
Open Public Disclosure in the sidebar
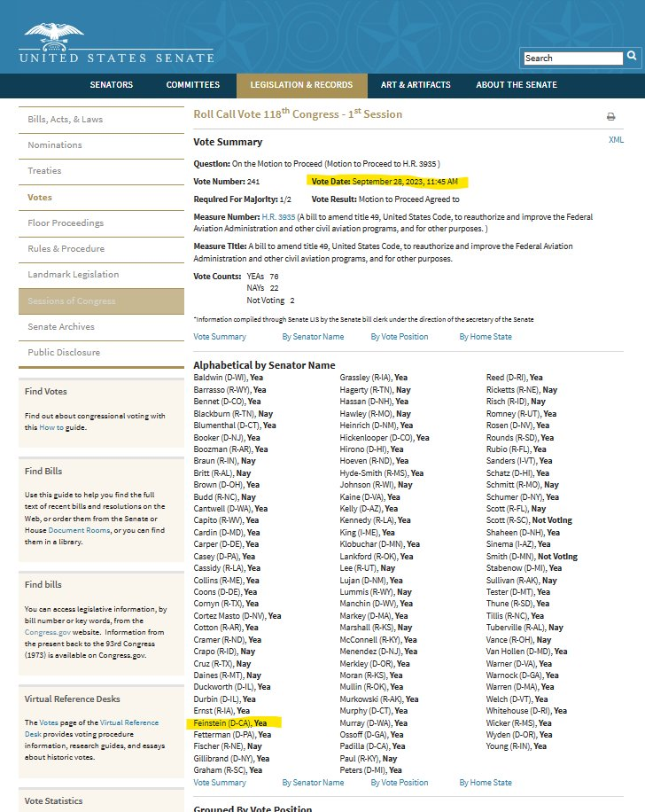coord(64,352)
